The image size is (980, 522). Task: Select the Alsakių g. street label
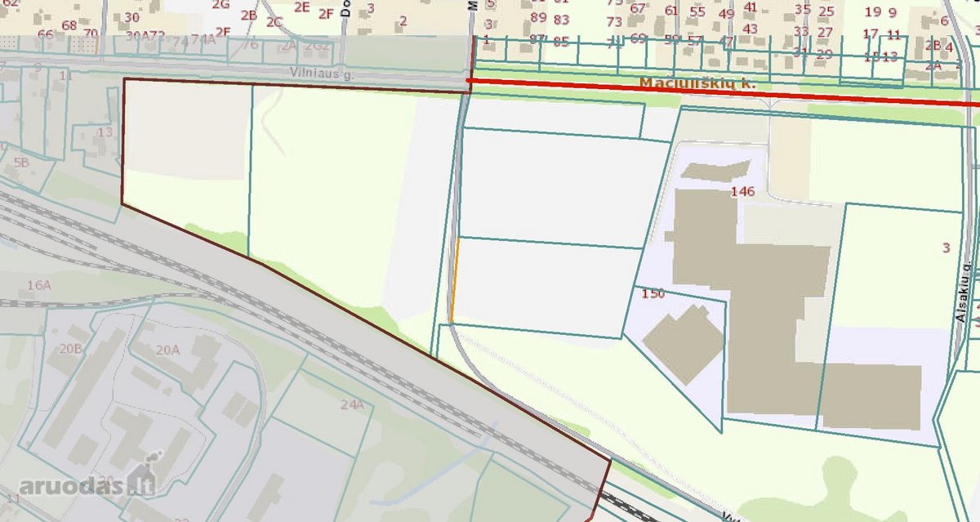(963, 290)
